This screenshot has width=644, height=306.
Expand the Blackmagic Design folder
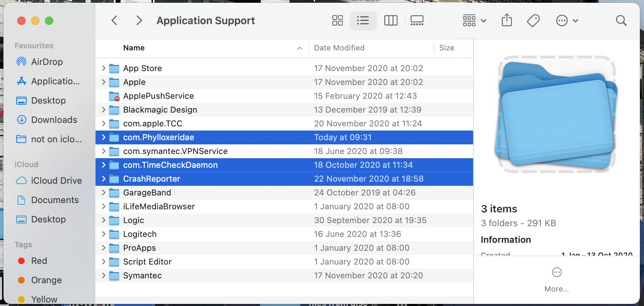[x=103, y=110]
